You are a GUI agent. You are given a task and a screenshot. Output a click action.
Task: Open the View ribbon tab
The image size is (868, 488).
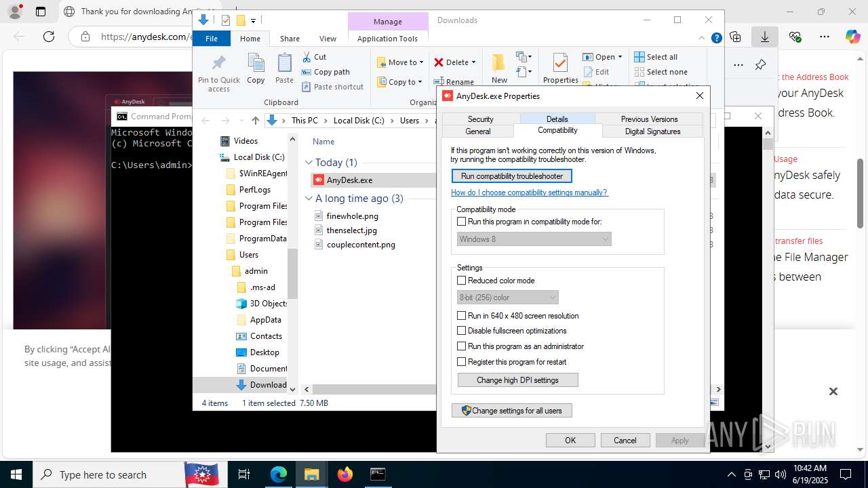point(328,39)
